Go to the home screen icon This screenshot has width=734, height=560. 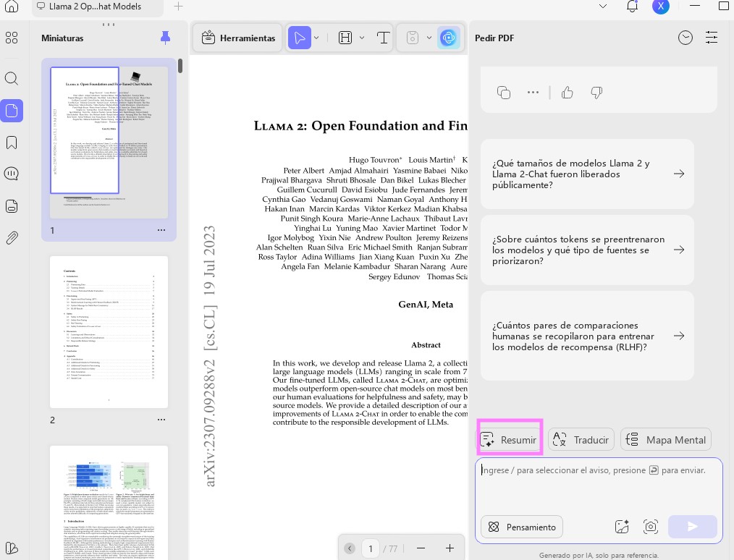click(x=12, y=6)
